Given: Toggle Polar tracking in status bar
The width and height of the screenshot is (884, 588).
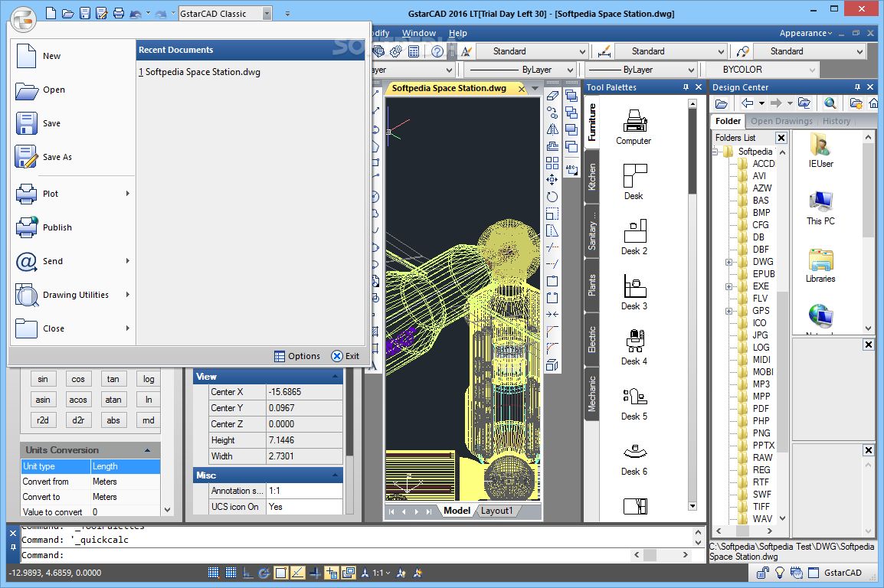Looking at the screenshot, I should click(x=264, y=573).
